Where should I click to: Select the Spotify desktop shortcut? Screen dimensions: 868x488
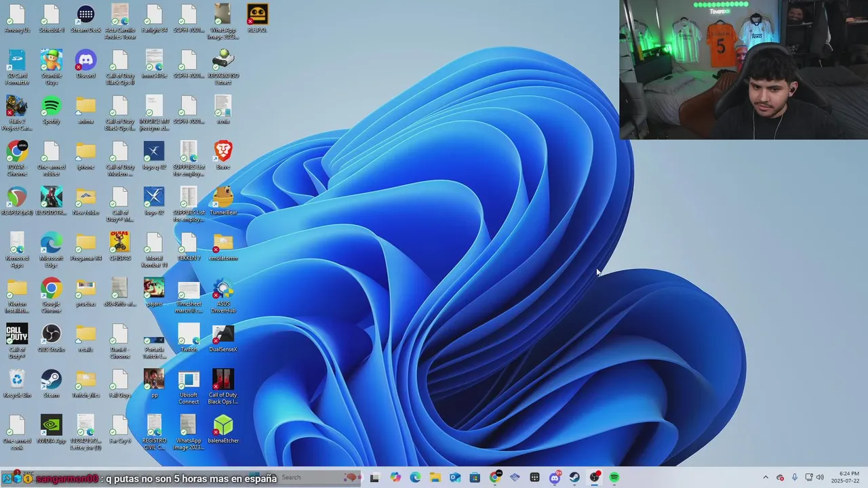pyautogui.click(x=52, y=110)
